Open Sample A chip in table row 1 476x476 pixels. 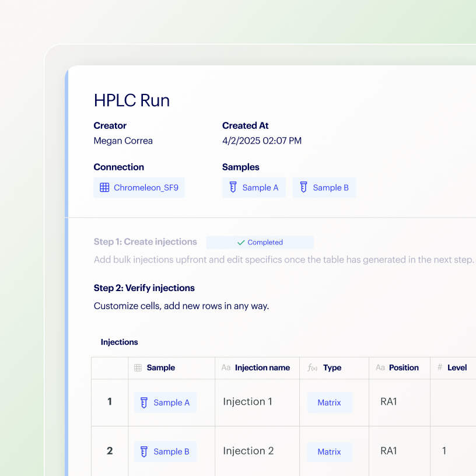165,402
